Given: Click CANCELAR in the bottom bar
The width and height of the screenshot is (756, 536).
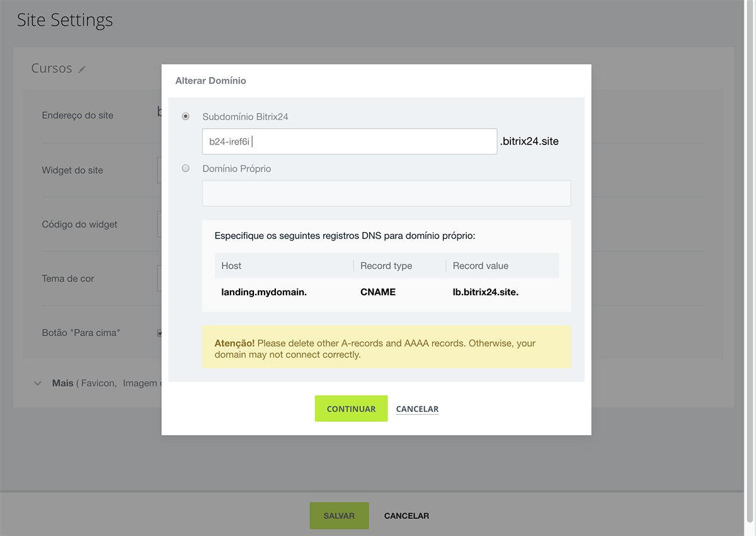Looking at the screenshot, I should (x=406, y=516).
